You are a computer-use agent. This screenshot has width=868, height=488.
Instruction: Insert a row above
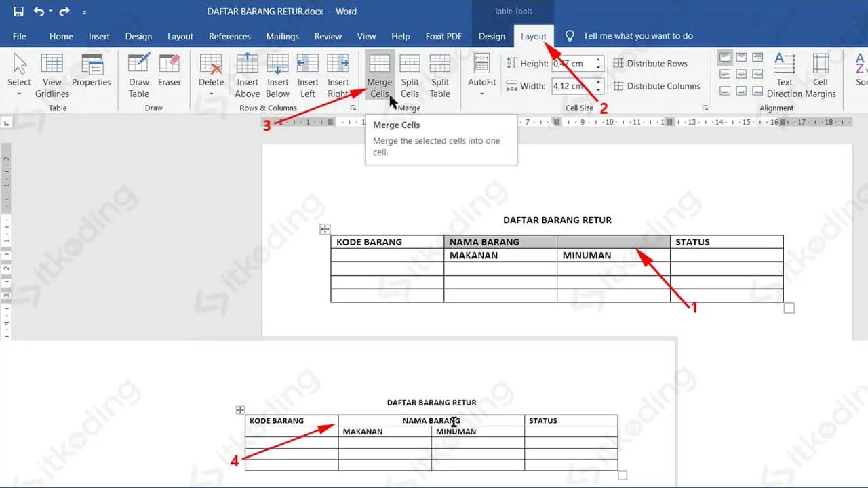tap(248, 76)
